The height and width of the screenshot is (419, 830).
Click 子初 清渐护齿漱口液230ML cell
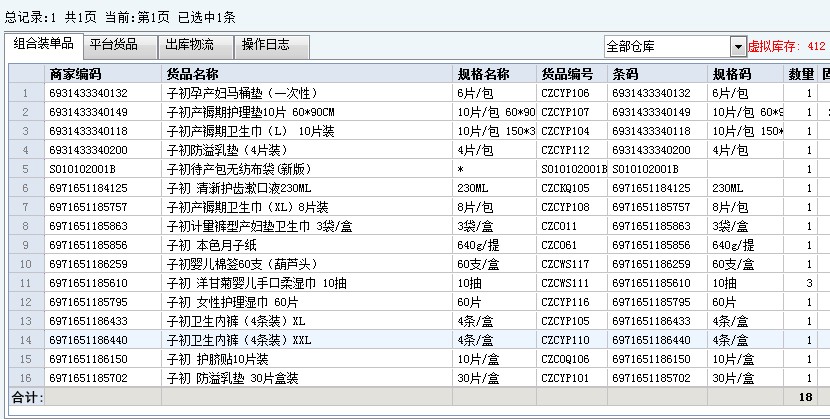tap(306, 188)
